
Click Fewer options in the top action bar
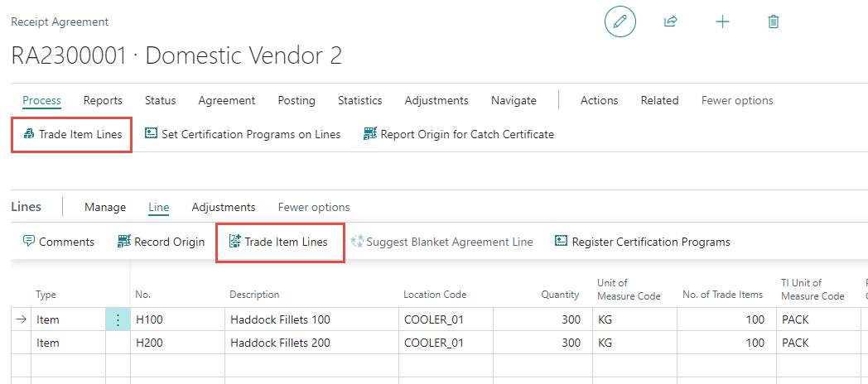(736, 100)
